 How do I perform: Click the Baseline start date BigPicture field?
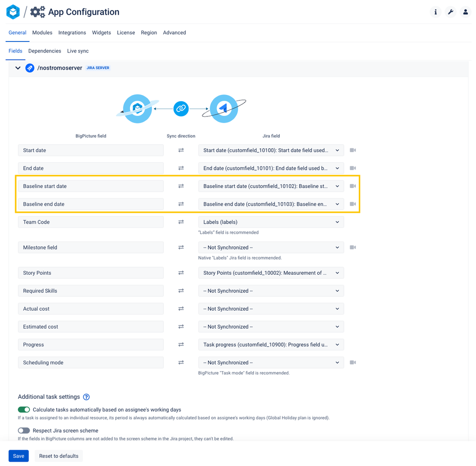point(91,186)
